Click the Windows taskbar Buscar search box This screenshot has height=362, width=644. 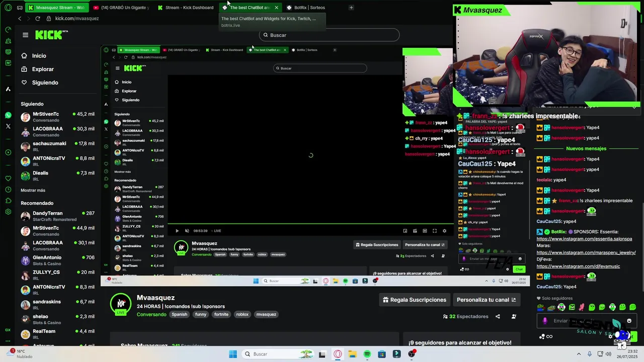pyautogui.click(x=277, y=354)
